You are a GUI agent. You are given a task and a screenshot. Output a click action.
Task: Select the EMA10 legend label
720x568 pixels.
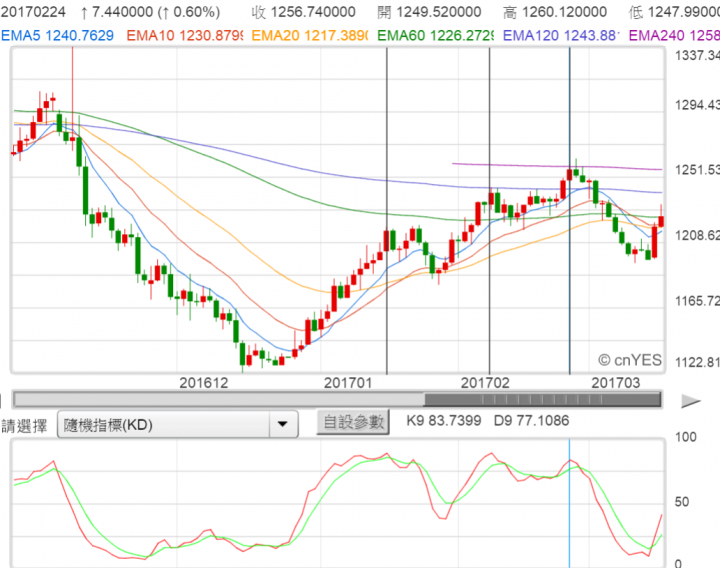coord(184,35)
